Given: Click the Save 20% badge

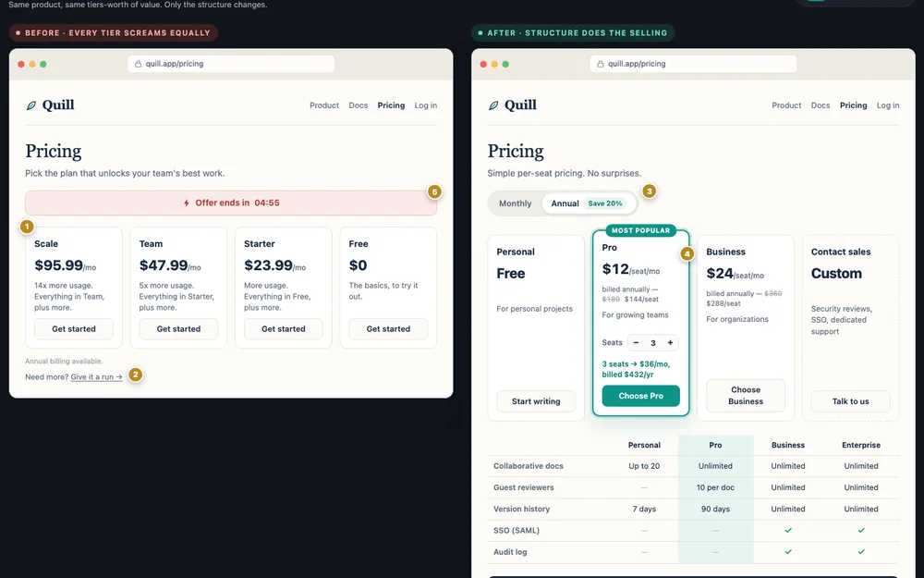Looking at the screenshot, I should pos(604,203).
